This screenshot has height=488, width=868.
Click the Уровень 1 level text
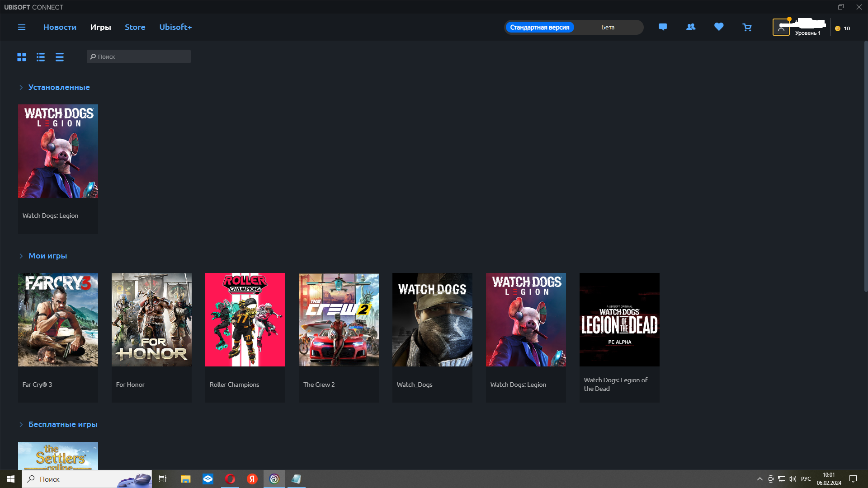click(x=807, y=33)
